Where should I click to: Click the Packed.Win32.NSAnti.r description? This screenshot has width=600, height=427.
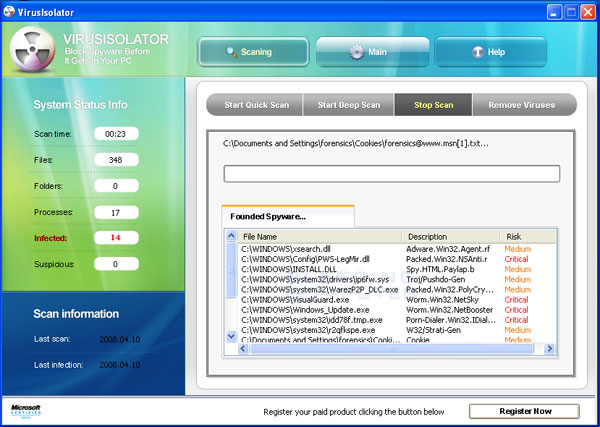(x=447, y=259)
